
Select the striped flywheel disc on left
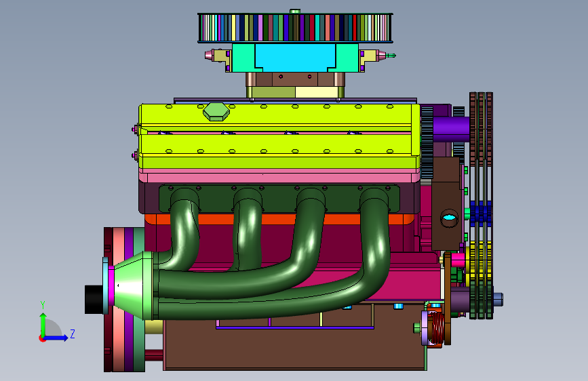click(124, 299)
